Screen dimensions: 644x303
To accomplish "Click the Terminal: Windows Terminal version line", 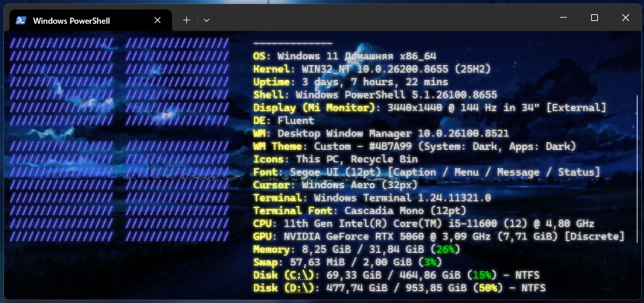I will tap(372, 198).
